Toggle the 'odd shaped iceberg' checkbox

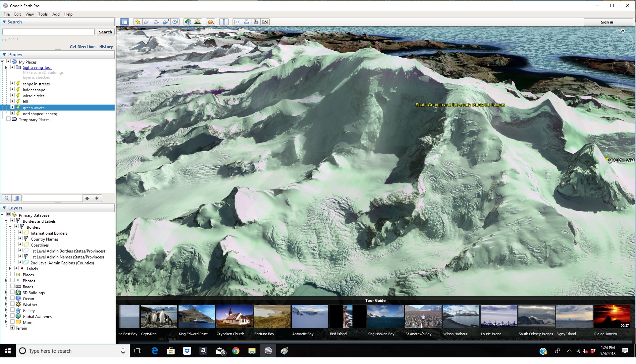tap(12, 113)
